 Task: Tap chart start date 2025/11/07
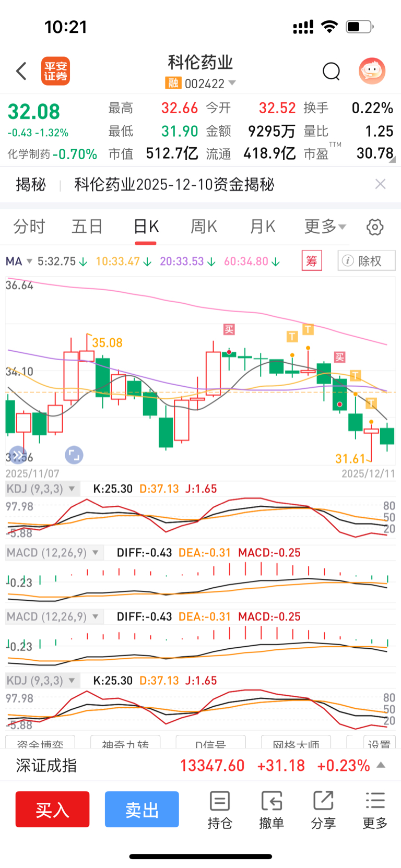(x=32, y=473)
